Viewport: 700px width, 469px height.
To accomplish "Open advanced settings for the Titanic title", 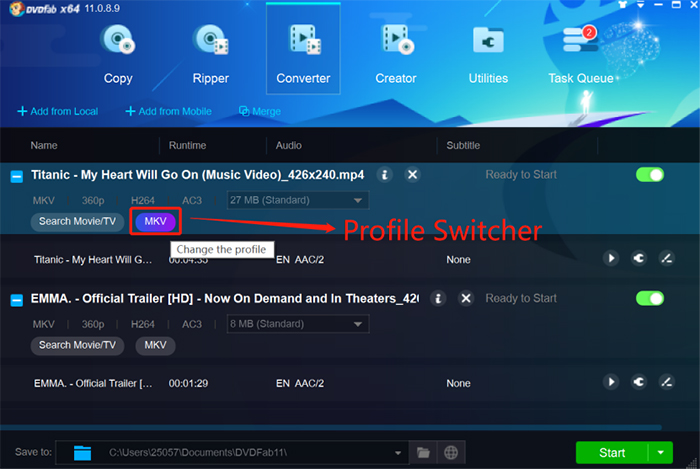I will (x=639, y=258).
